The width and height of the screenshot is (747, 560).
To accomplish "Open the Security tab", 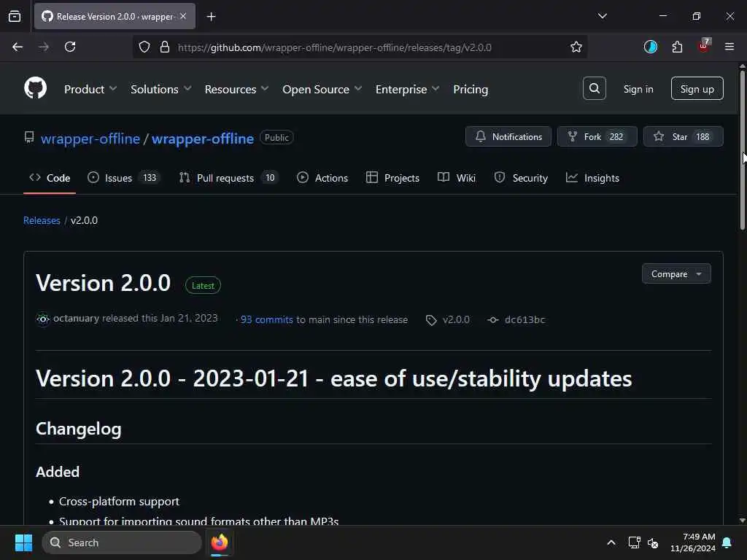I will point(521,178).
